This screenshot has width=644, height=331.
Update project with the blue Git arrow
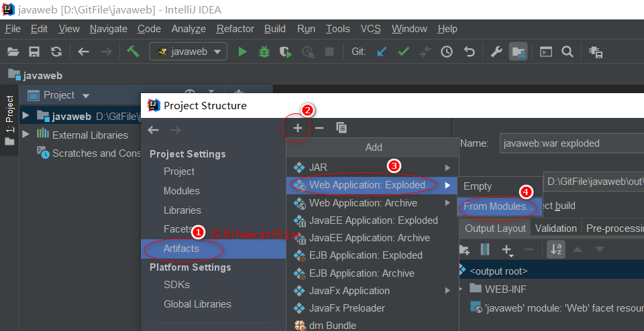(382, 52)
